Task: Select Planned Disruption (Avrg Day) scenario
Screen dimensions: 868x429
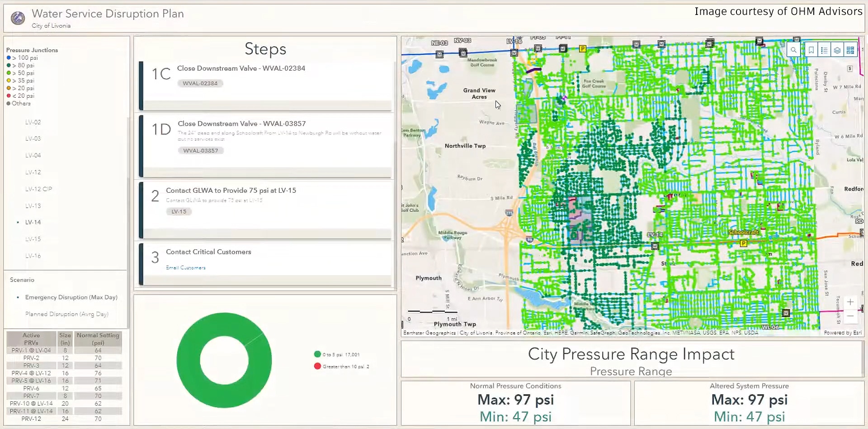Action: pyautogui.click(x=66, y=314)
